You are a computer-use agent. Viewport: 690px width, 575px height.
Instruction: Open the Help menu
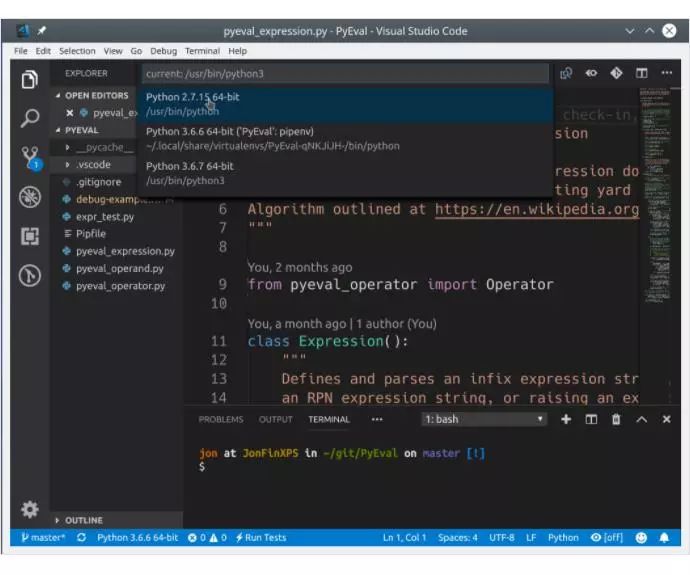click(x=238, y=51)
